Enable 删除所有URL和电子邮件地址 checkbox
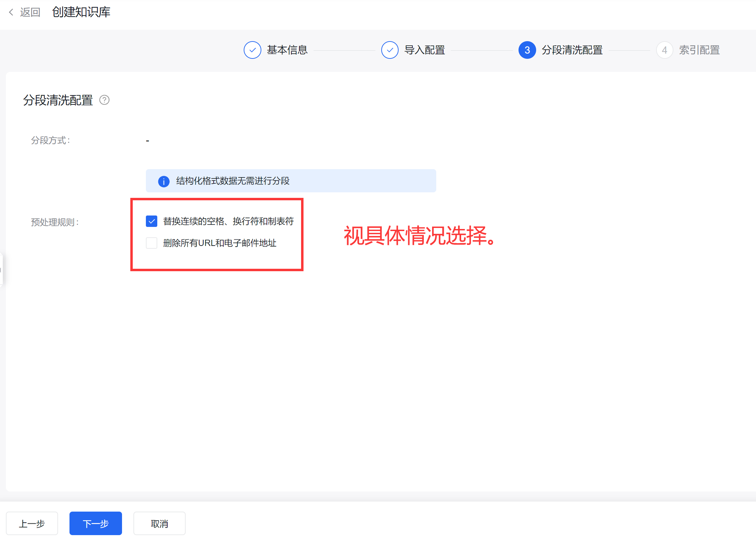This screenshot has width=756, height=541. (x=151, y=243)
